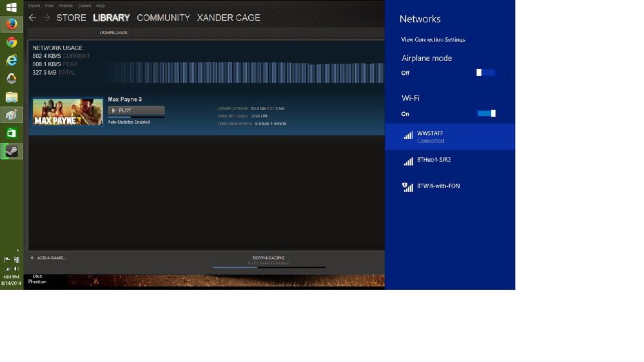Viewport: 644px width, 362px height.
Task: Open the View menu in Steam
Action: point(49,6)
